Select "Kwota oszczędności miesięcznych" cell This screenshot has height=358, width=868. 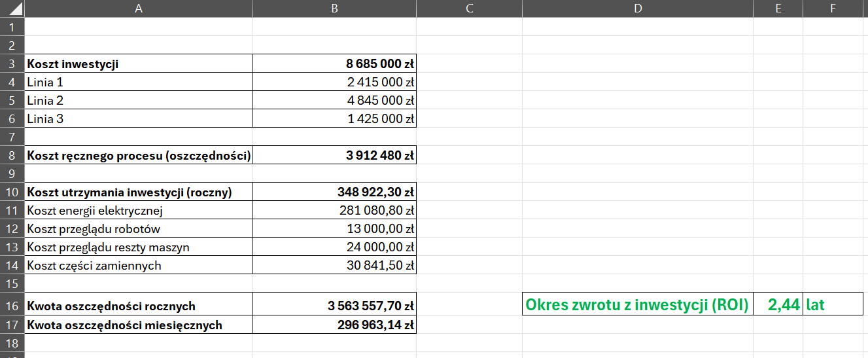point(138,325)
